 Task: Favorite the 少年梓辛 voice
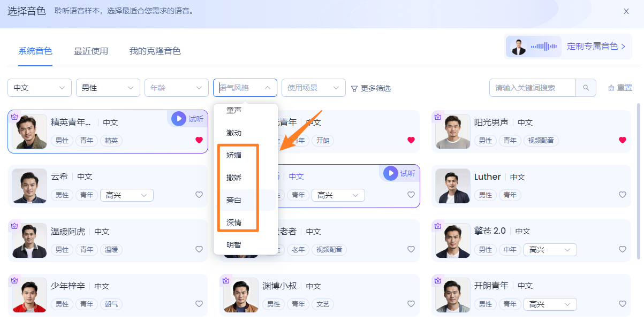pos(199,304)
